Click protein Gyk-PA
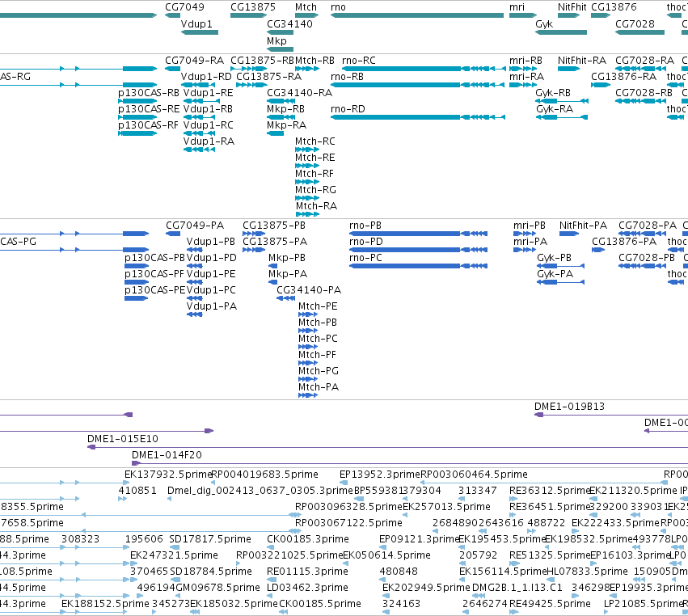 (555, 274)
